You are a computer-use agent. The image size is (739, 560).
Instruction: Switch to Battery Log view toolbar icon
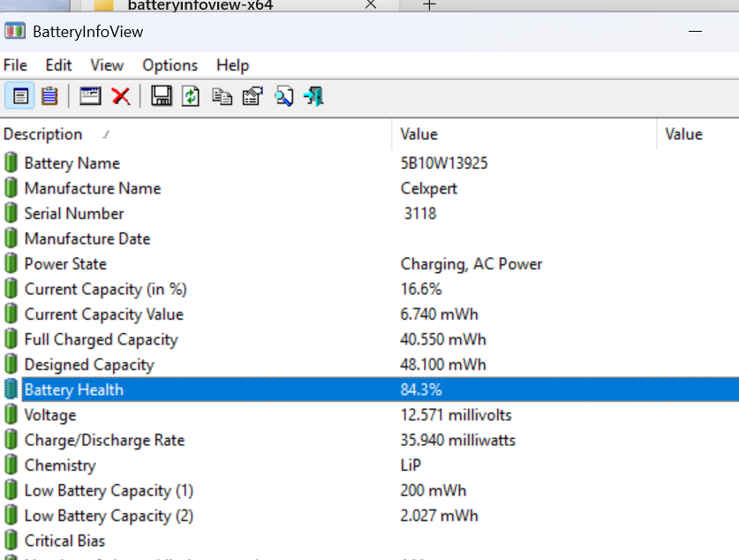point(49,96)
